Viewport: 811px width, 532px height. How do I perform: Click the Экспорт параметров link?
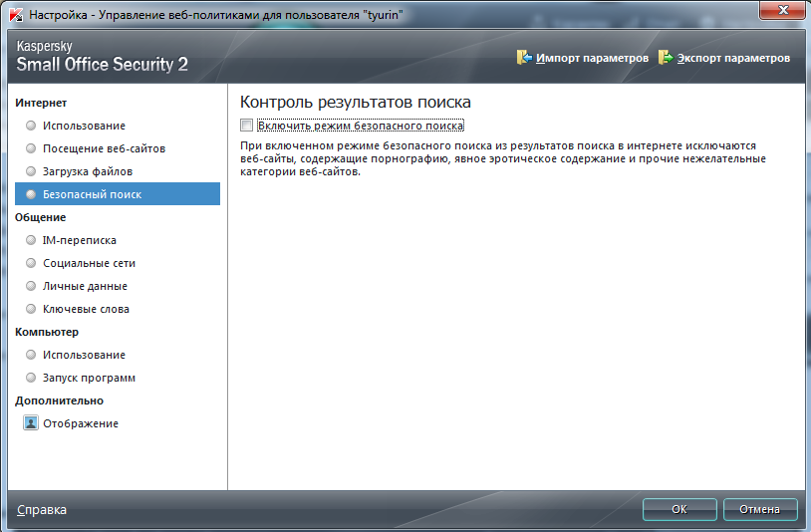[733, 58]
